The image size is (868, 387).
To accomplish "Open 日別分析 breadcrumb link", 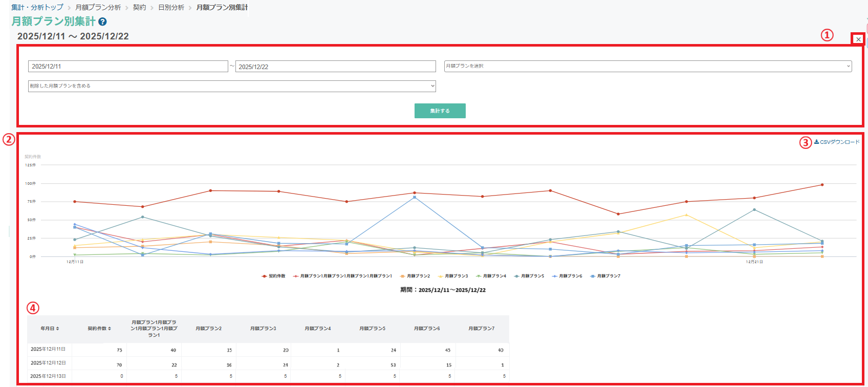I will click(171, 7).
